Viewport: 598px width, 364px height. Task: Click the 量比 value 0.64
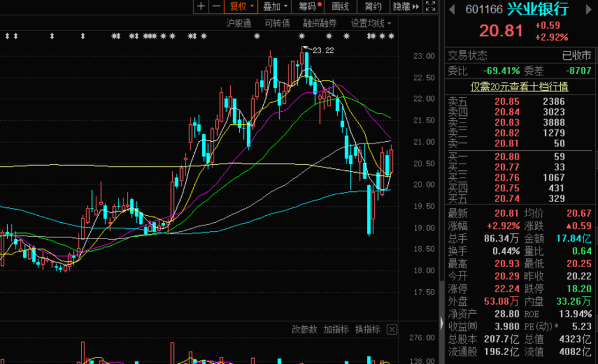click(582, 251)
